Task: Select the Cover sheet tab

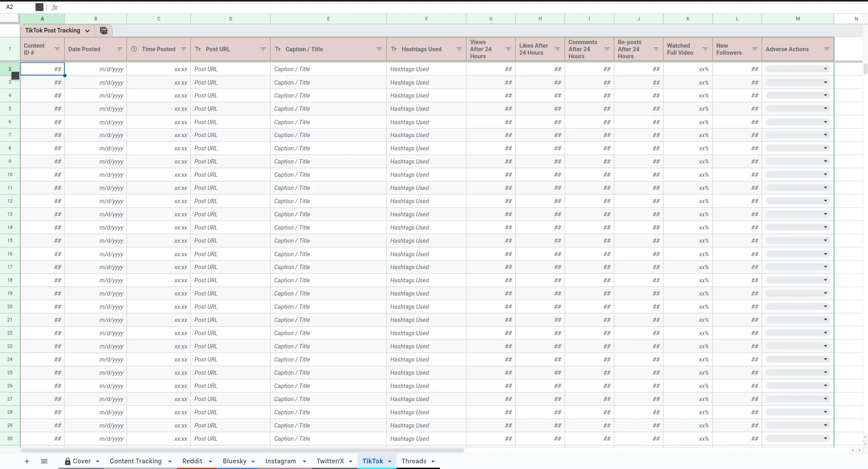Action: [82, 461]
